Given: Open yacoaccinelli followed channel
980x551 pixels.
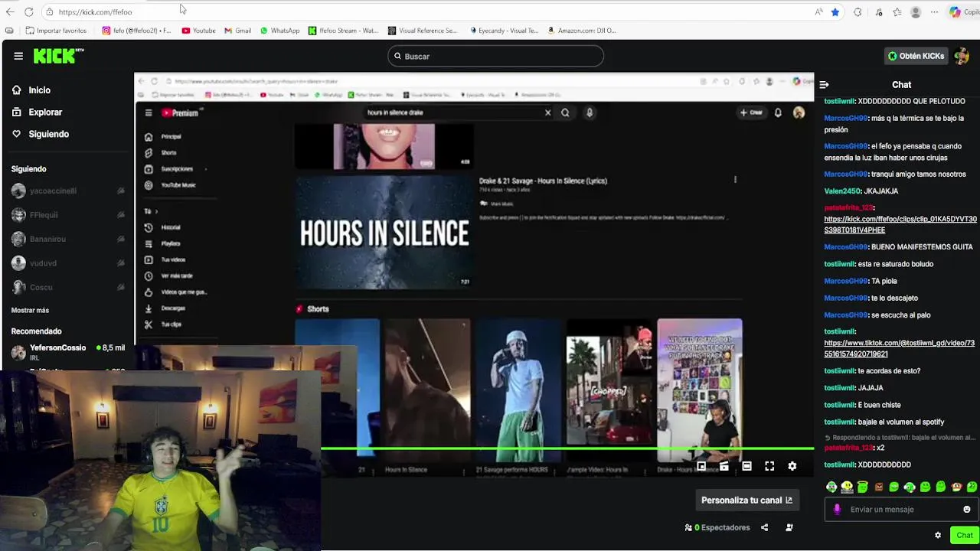Looking at the screenshot, I should coord(67,191).
